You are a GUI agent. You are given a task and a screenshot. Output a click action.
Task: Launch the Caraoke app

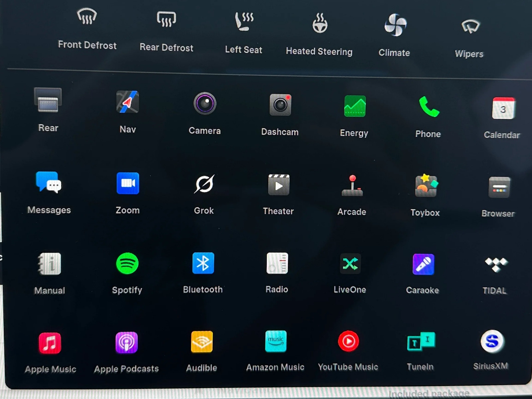click(x=423, y=264)
